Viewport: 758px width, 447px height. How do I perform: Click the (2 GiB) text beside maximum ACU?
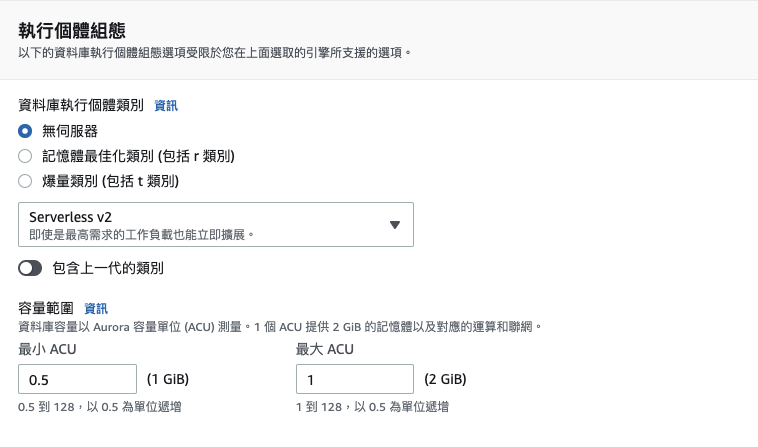coord(446,380)
